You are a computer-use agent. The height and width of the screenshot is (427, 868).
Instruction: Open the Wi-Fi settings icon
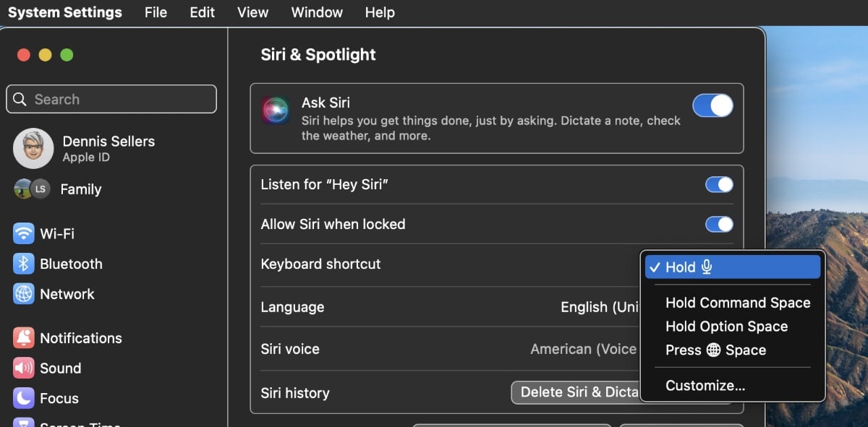pos(24,233)
